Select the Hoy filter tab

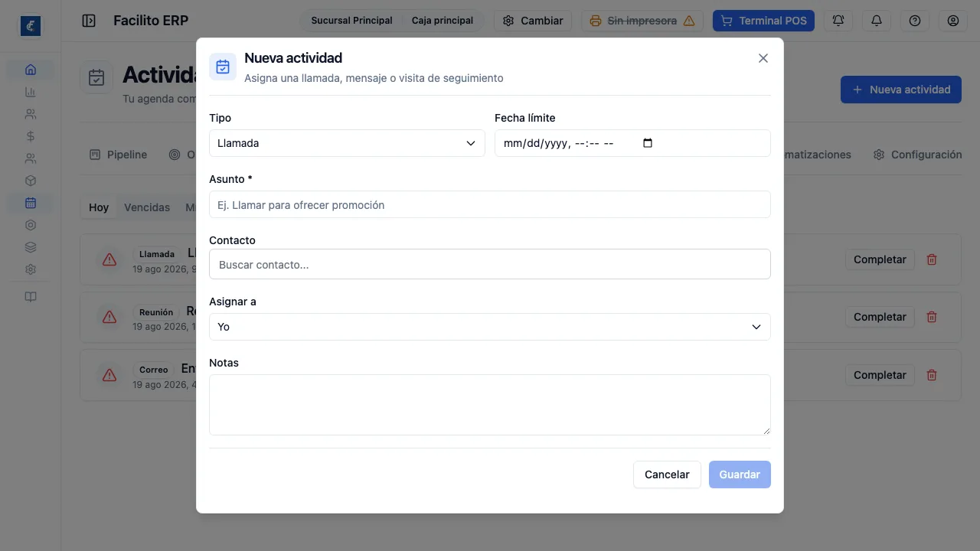pos(99,207)
